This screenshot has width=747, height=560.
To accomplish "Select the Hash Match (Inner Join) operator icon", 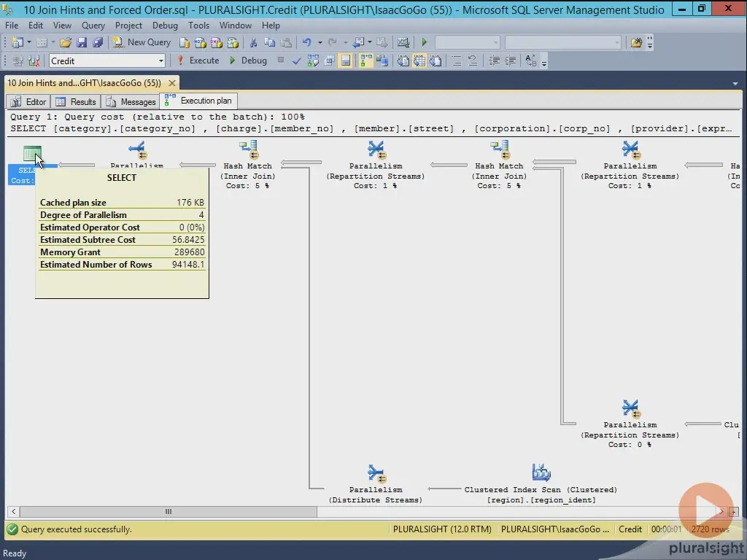I will click(x=248, y=149).
